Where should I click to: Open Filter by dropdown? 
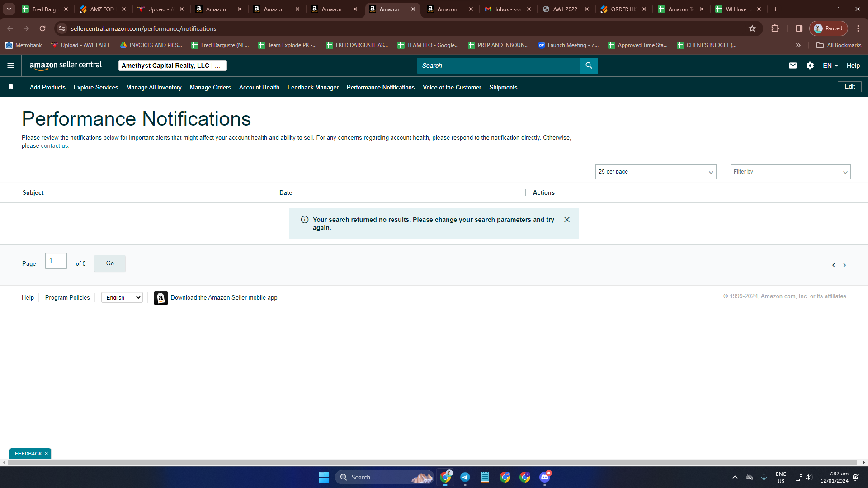pos(790,172)
